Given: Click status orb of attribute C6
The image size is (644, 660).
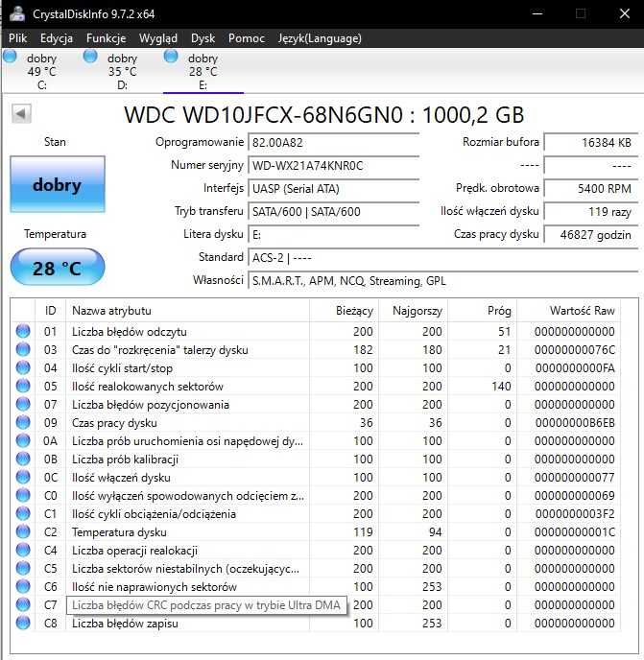Looking at the screenshot, I should click(23, 587).
